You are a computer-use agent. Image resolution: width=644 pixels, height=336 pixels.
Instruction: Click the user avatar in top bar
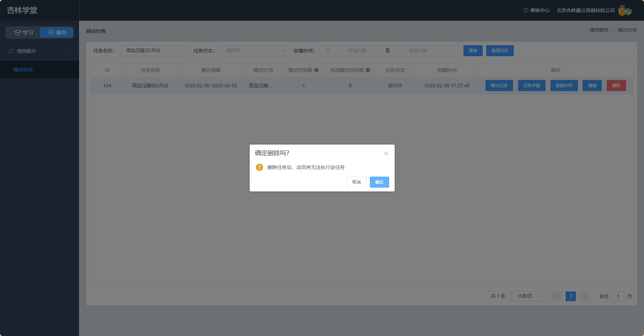coord(625,10)
